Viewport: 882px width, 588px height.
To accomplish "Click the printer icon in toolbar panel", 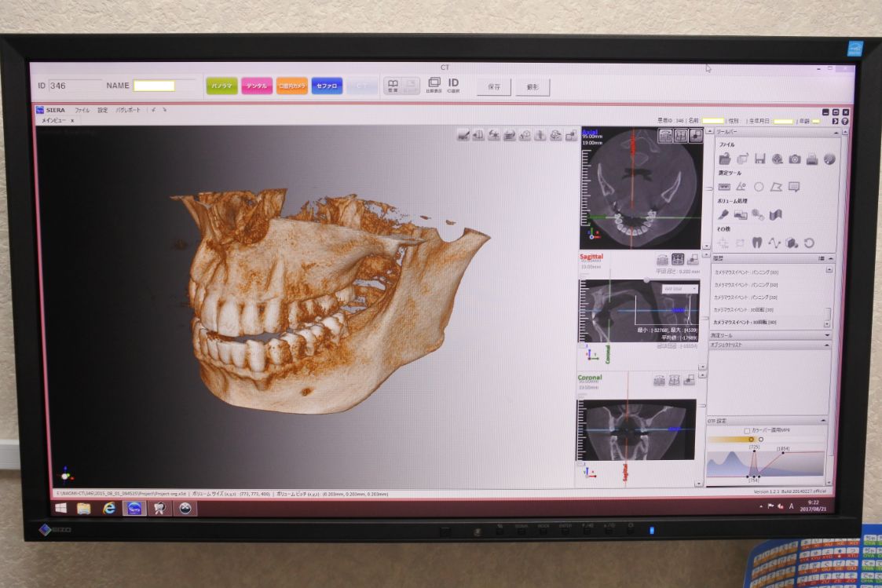I will (812, 159).
